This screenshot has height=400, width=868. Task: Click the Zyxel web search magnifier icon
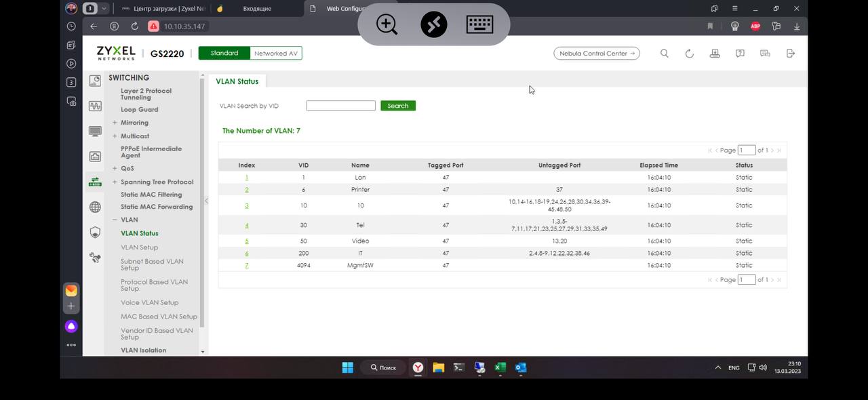coord(665,54)
